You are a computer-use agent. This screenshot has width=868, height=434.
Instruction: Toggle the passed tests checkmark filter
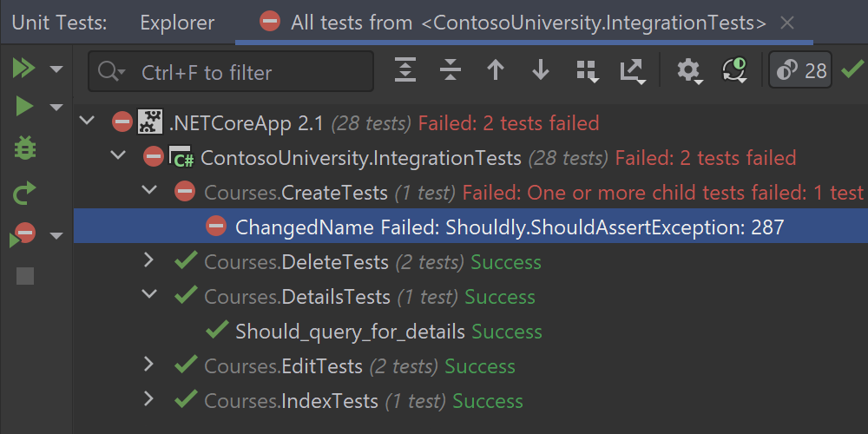click(x=852, y=69)
